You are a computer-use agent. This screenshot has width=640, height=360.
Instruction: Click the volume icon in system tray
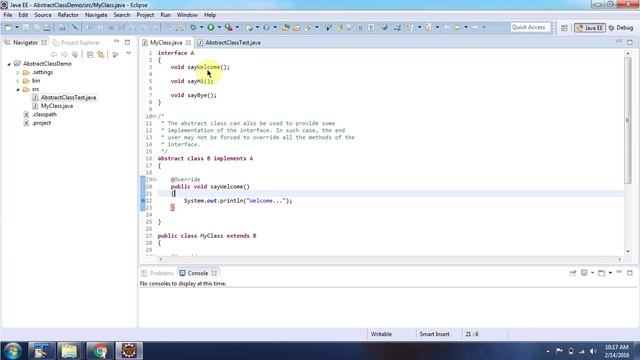pyautogui.click(x=593, y=351)
